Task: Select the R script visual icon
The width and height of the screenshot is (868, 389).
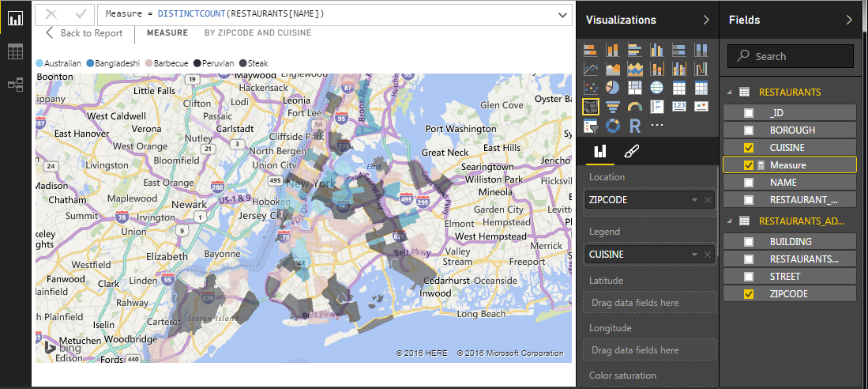Action: 634,125
